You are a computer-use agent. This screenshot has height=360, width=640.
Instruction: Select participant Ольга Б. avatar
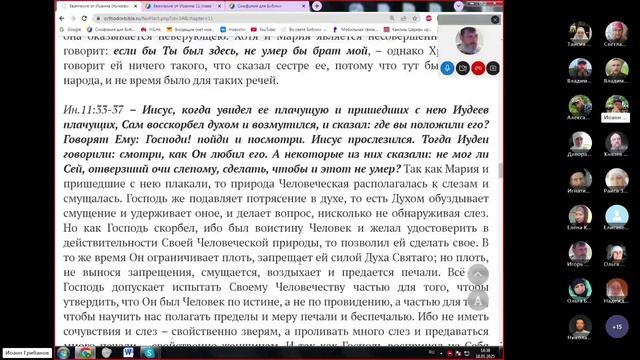point(580,289)
